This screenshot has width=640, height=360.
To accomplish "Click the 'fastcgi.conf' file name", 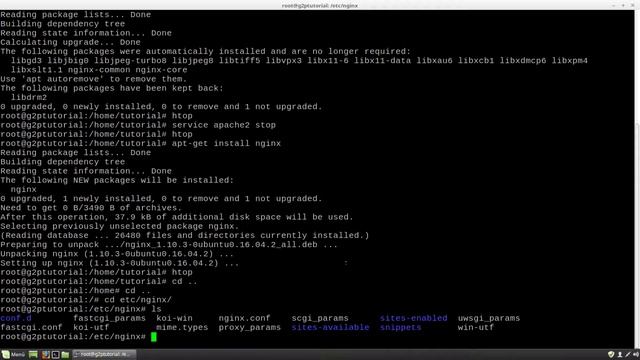I will coord(31,327).
